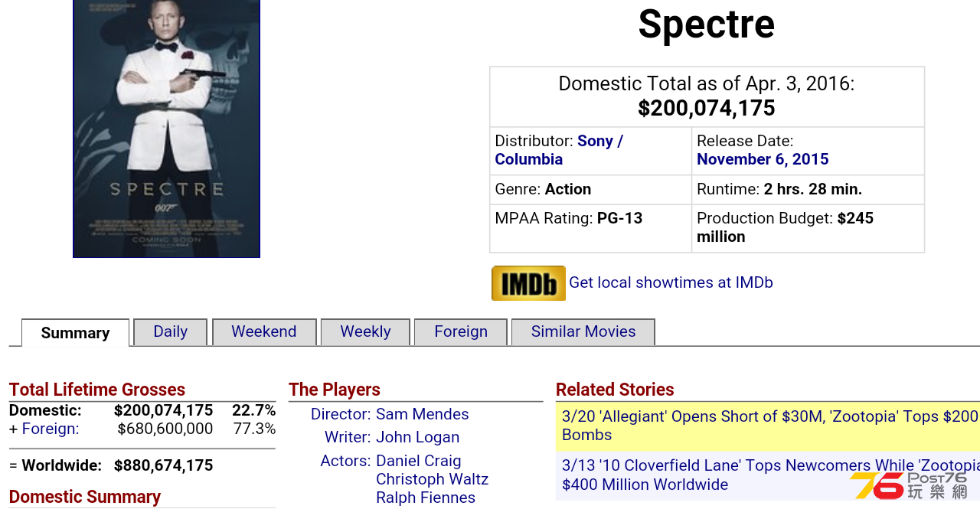Click the Post76 watermark logo
This screenshot has width=980, height=509.
(x=909, y=485)
